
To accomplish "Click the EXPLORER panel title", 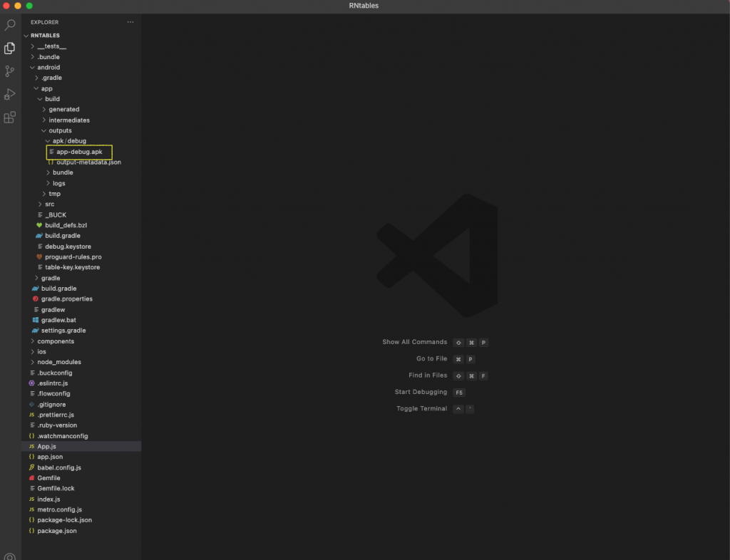I will pyautogui.click(x=44, y=22).
